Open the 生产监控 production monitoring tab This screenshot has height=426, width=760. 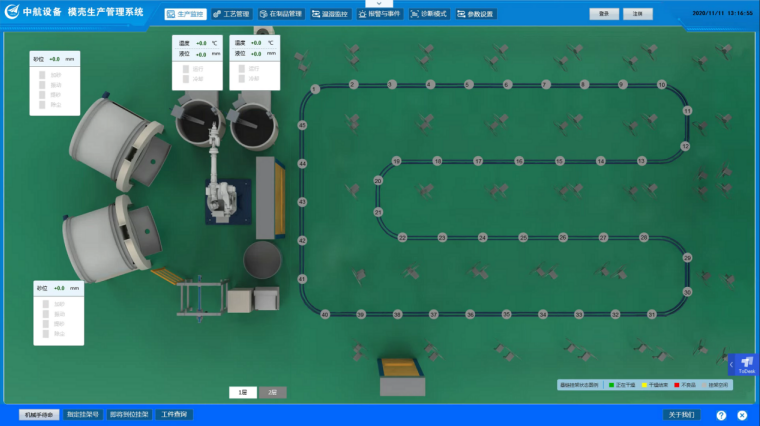[x=186, y=14]
